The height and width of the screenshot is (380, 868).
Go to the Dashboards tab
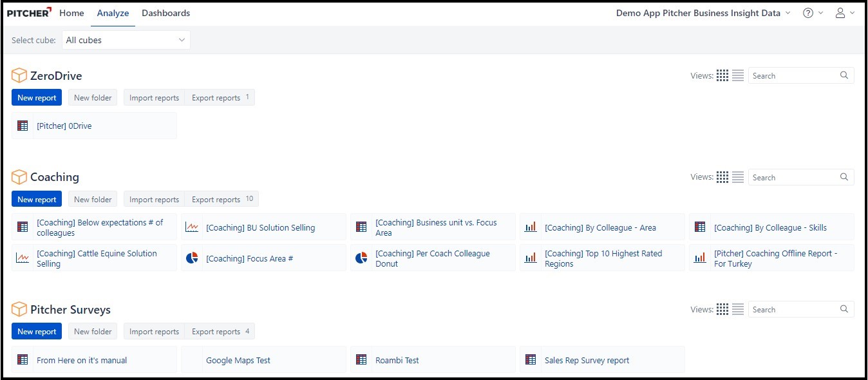point(165,13)
